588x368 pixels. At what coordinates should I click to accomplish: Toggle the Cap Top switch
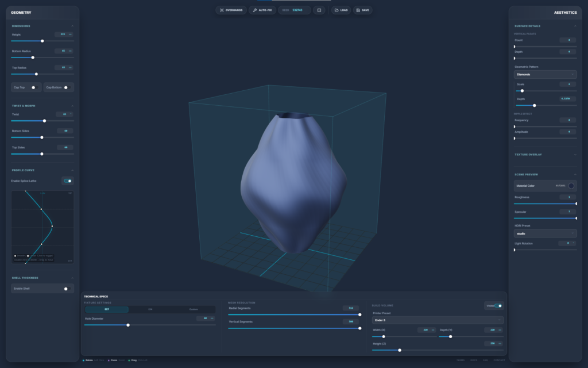tap(34, 87)
